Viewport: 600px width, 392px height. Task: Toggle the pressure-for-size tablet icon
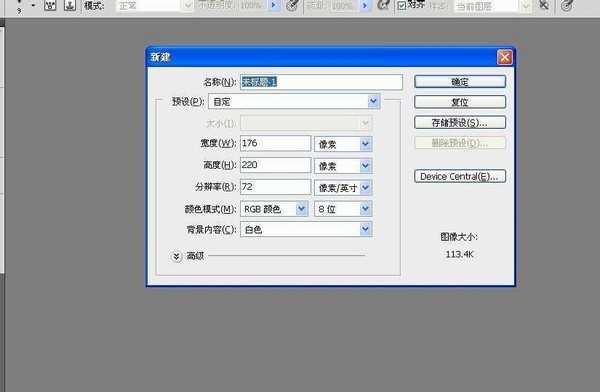[567, 5]
